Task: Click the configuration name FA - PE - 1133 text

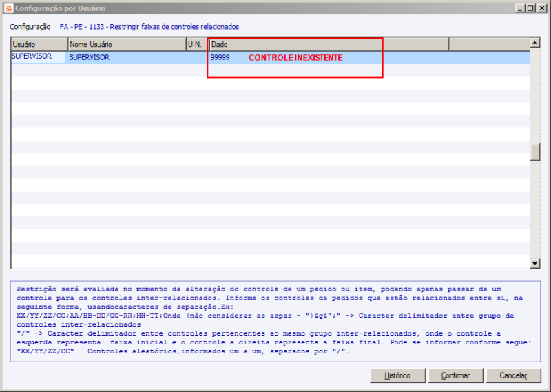Action: coord(149,27)
